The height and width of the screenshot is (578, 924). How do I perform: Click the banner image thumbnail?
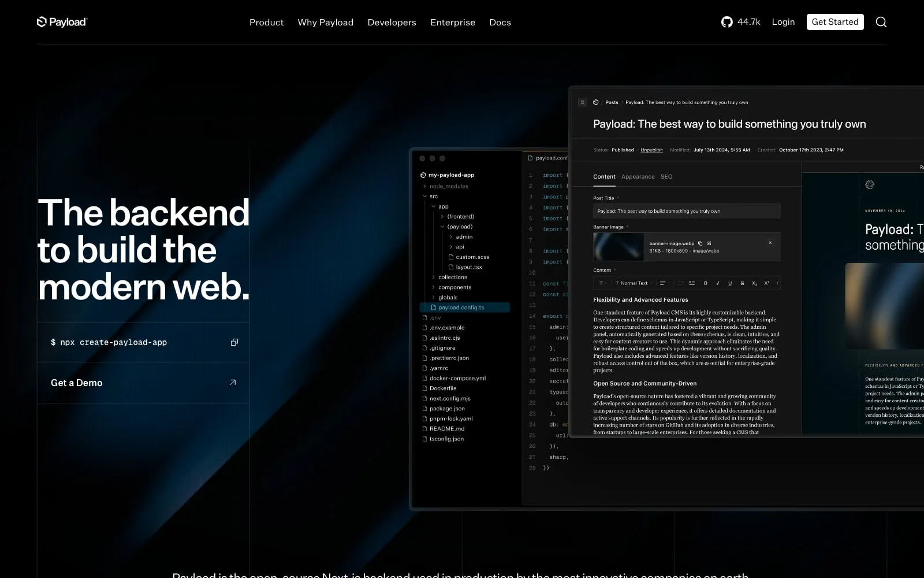click(619, 247)
